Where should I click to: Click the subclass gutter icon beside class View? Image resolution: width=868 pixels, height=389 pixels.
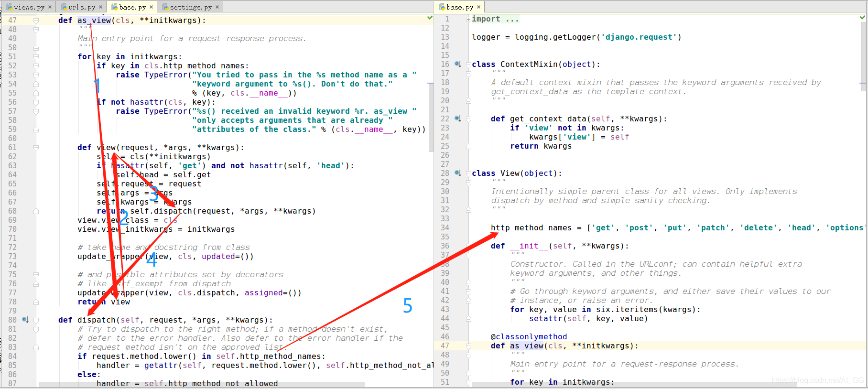tap(457, 173)
